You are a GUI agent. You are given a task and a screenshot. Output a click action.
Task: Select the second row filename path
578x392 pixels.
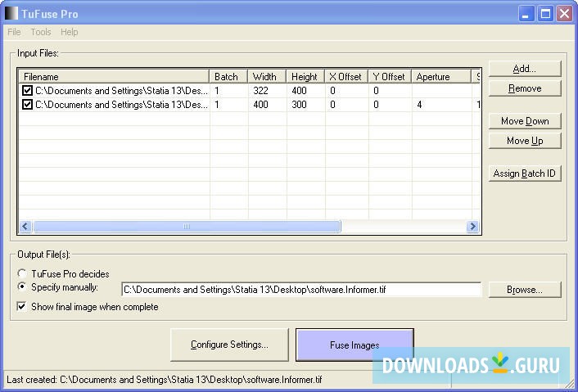coord(121,105)
